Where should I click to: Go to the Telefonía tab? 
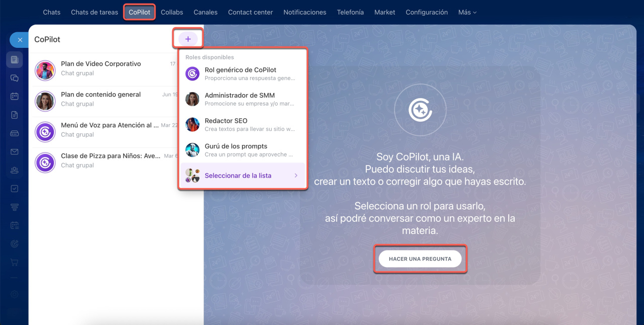click(350, 12)
